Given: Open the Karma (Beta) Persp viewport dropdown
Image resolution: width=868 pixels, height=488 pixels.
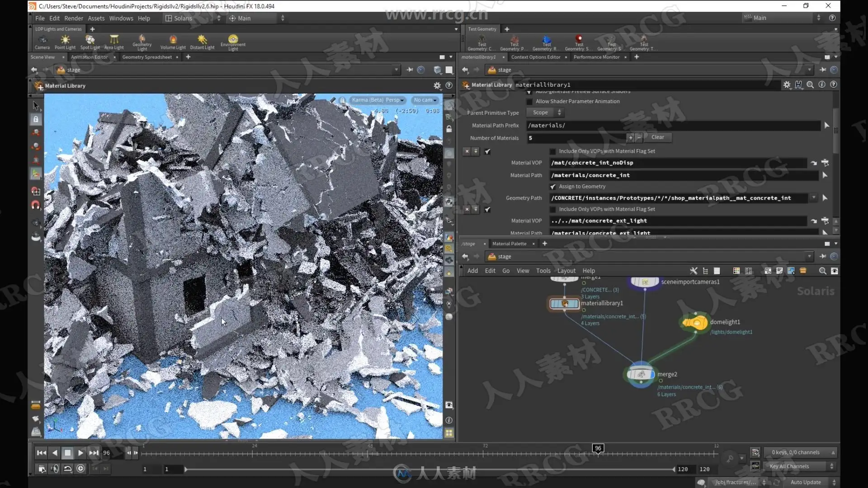Looking at the screenshot, I should tap(378, 100).
